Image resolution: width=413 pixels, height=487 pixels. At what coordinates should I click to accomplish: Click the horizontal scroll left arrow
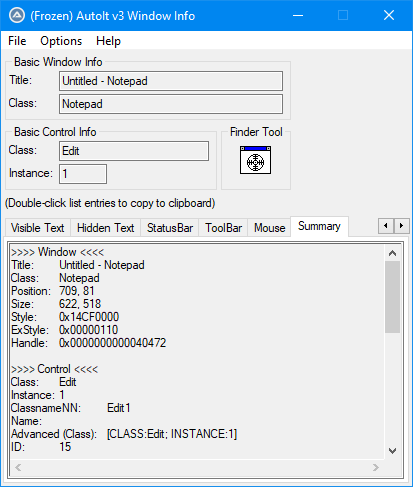18,467
